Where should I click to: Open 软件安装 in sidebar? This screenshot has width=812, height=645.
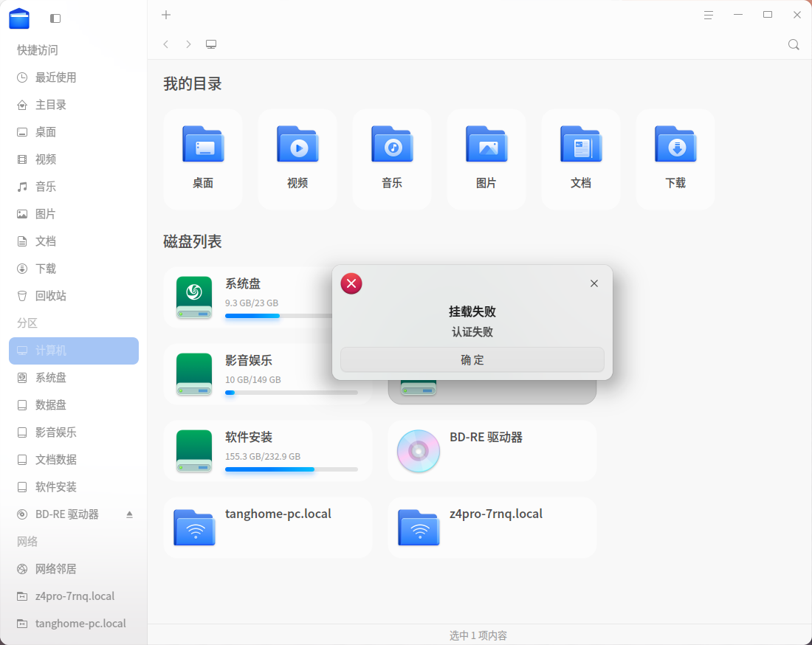click(74, 487)
